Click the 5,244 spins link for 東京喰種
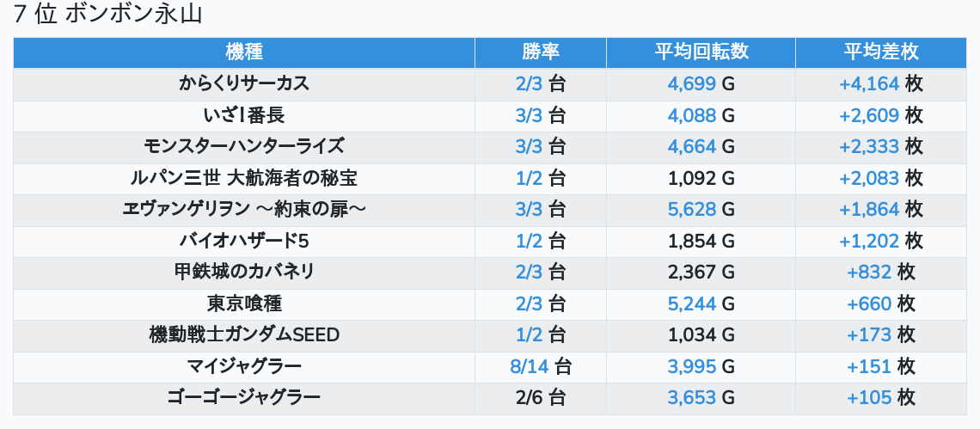 tap(691, 304)
